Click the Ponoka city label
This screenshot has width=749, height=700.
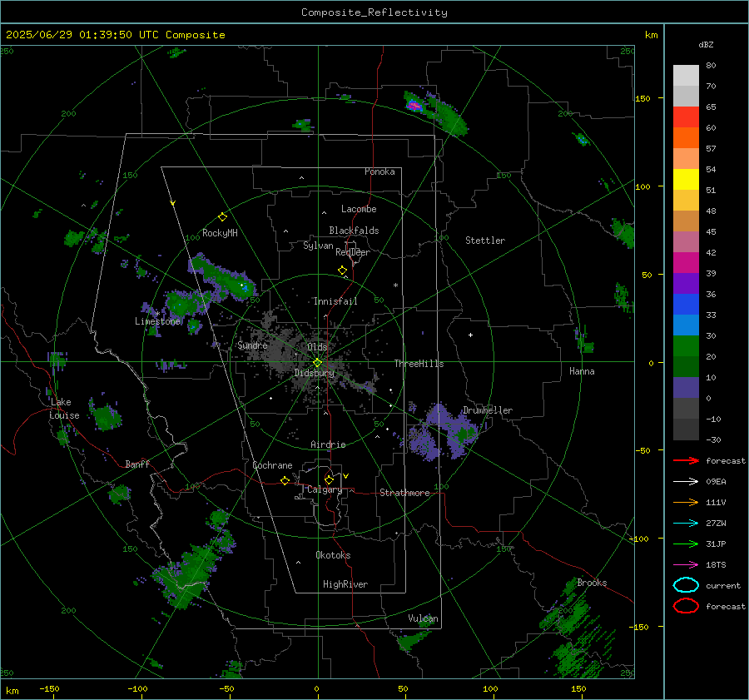click(x=379, y=171)
